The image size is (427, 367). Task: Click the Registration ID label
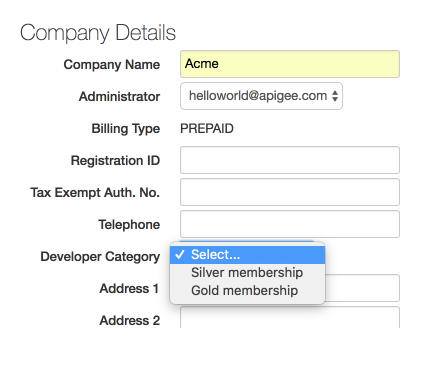point(115,161)
